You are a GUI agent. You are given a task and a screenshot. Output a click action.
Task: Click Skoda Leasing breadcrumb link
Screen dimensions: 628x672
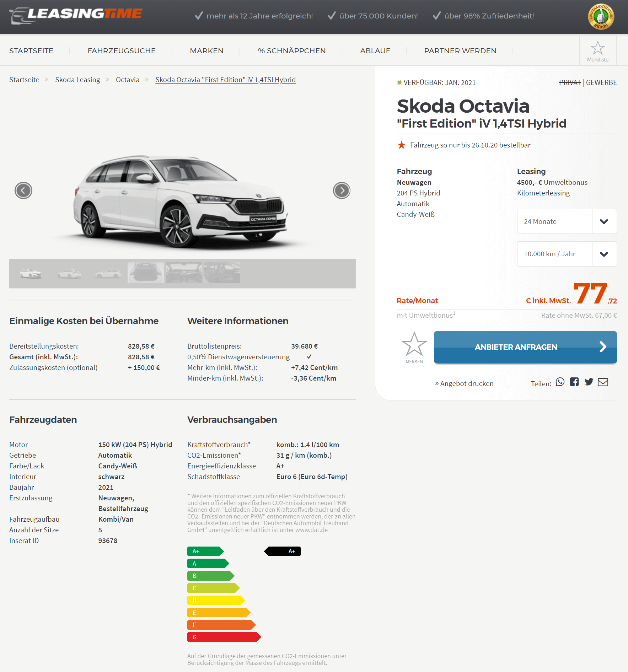pos(77,80)
